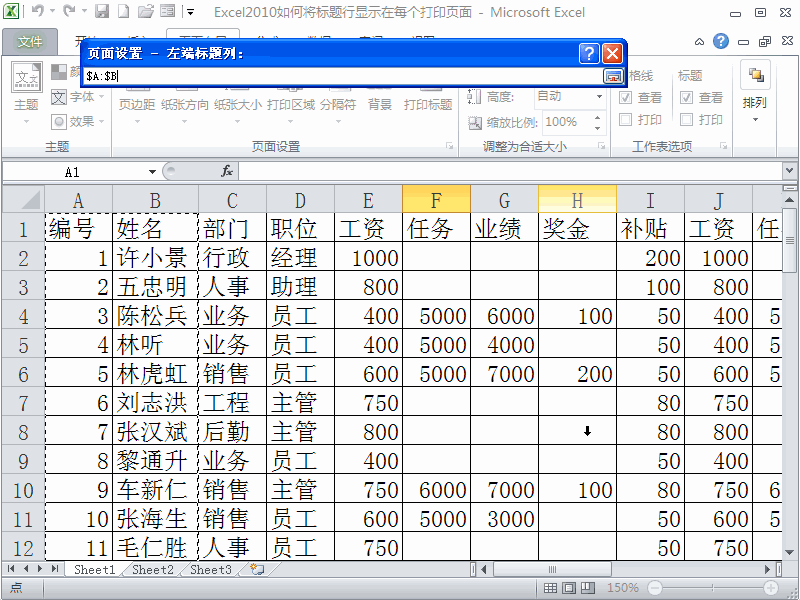Open the File (文件) tab

point(30,41)
